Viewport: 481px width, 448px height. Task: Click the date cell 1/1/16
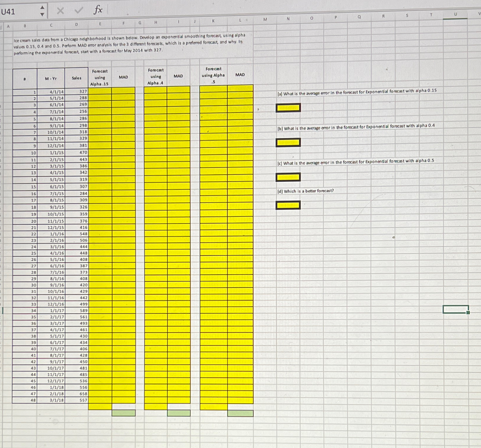[51, 234]
